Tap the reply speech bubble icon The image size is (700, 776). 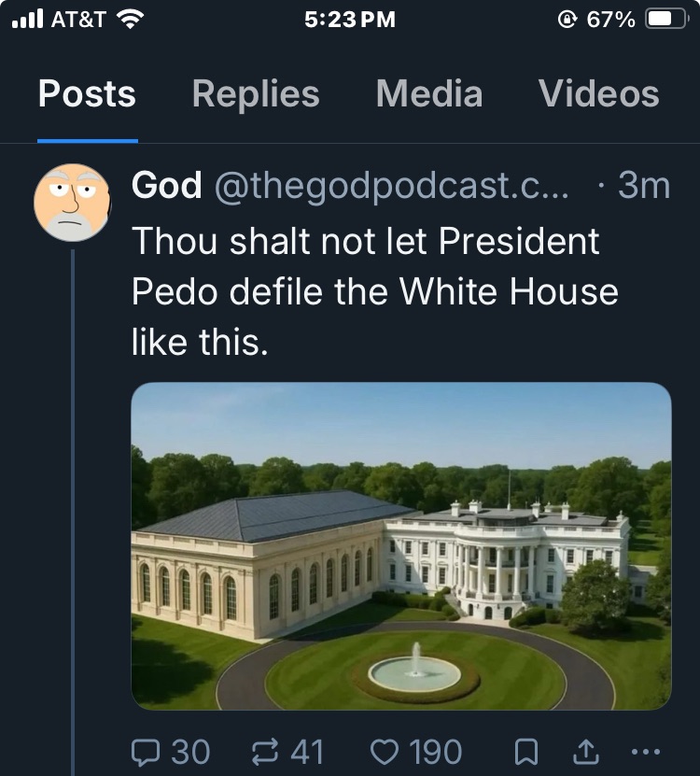click(x=147, y=751)
